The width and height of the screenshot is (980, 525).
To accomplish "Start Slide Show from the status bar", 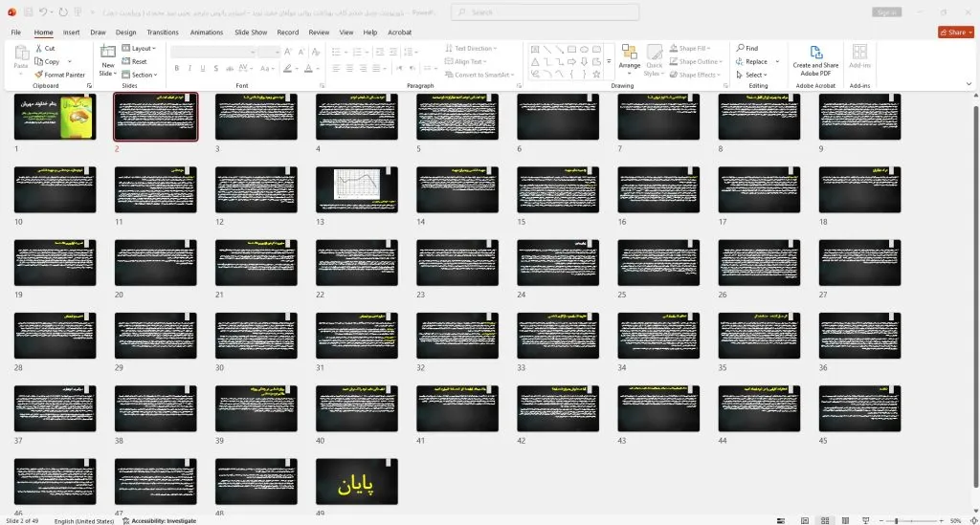I will pyautogui.click(x=865, y=520).
